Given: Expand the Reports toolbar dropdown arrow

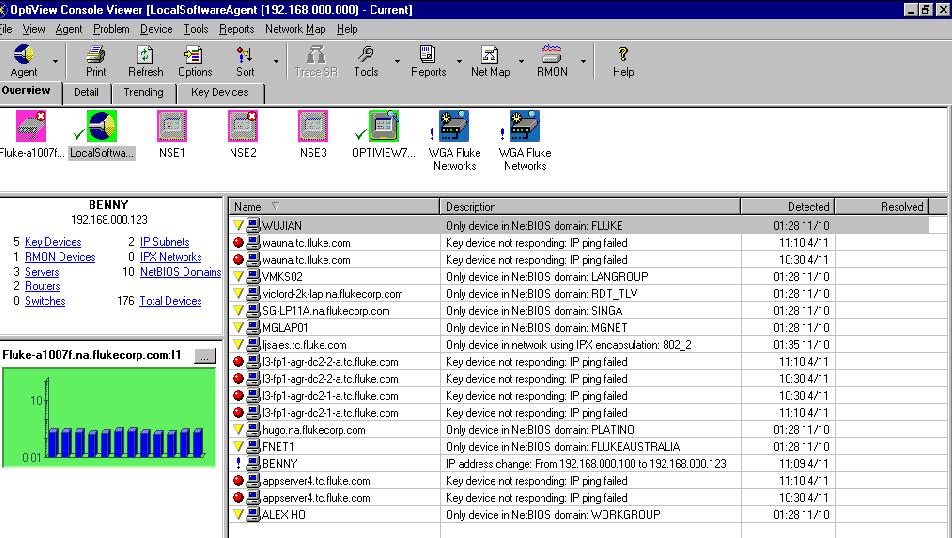Looking at the screenshot, I should coord(460,62).
